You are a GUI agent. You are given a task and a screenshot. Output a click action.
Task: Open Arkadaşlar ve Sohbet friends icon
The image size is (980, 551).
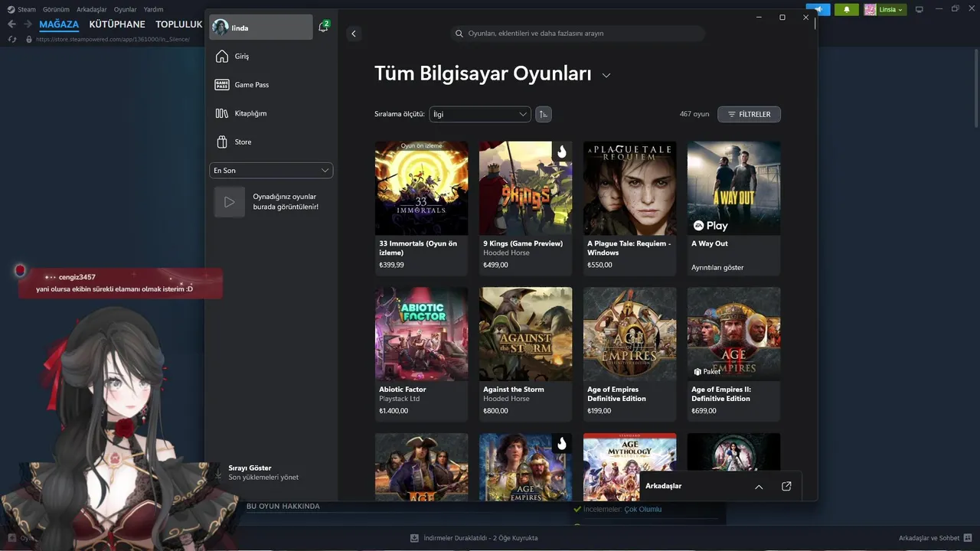pyautogui.click(x=969, y=538)
